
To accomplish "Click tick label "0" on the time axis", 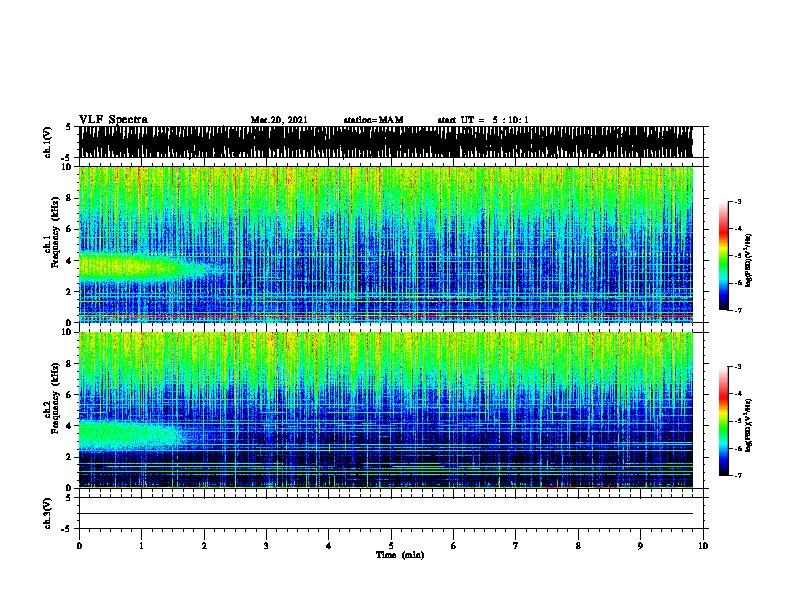I will coord(79,546).
